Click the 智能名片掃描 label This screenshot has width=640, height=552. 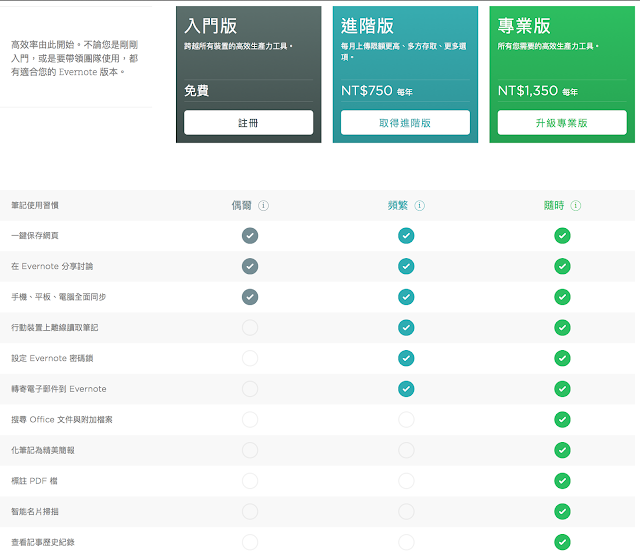tap(35, 512)
